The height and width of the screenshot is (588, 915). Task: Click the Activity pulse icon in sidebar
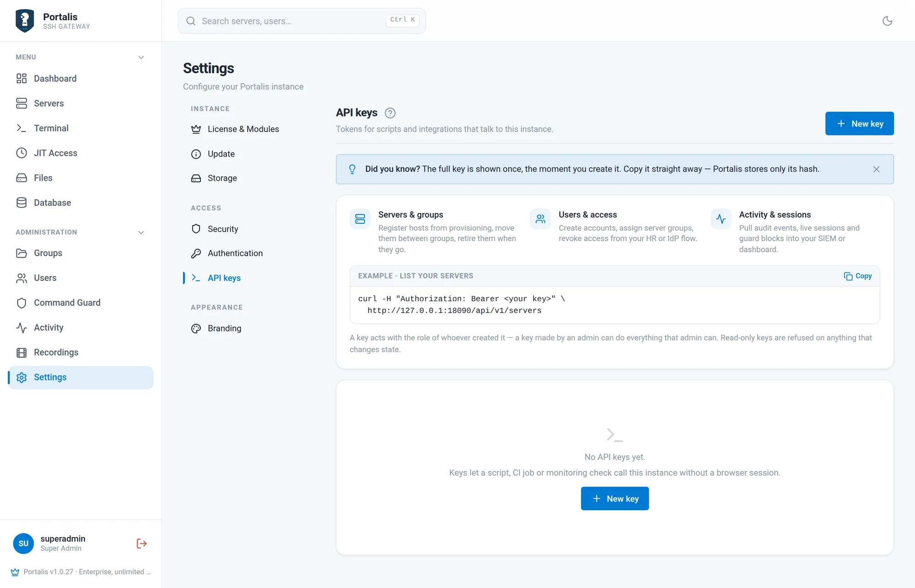(x=22, y=328)
